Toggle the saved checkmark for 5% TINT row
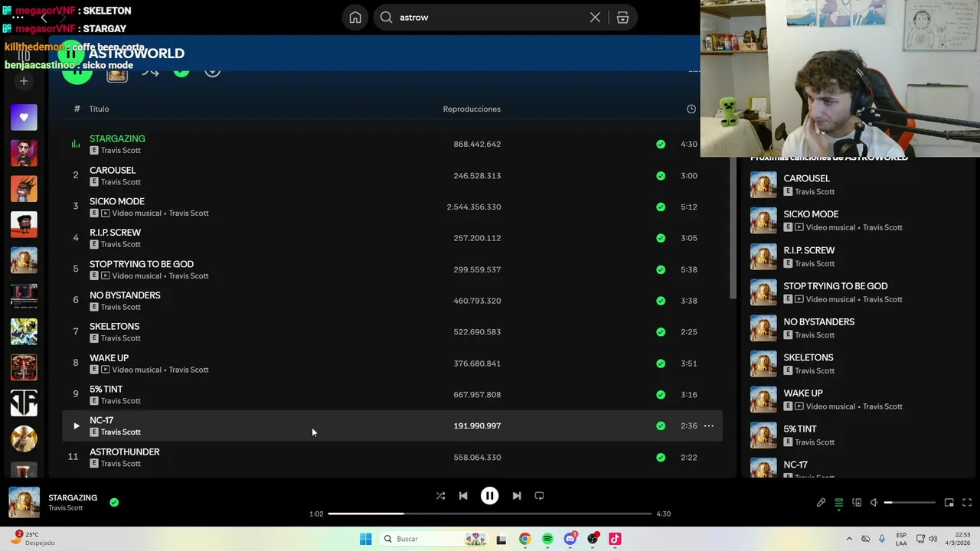 tap(661, 395)
